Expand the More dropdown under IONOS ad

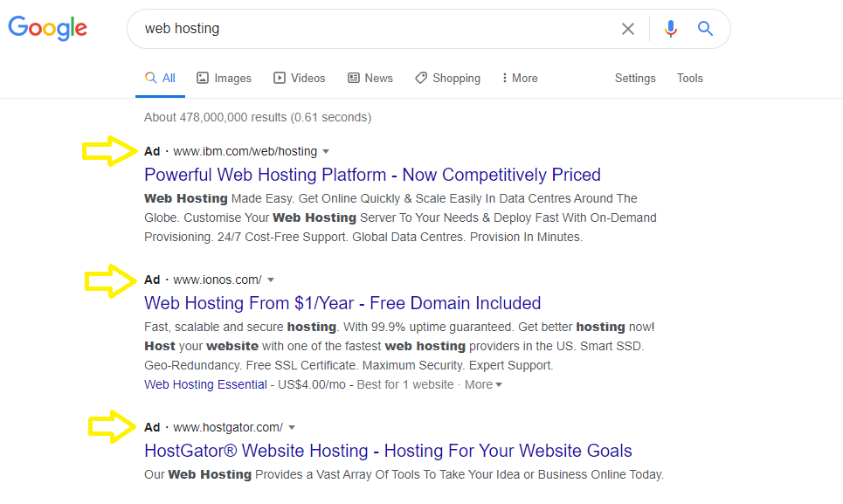coord(483,384)
